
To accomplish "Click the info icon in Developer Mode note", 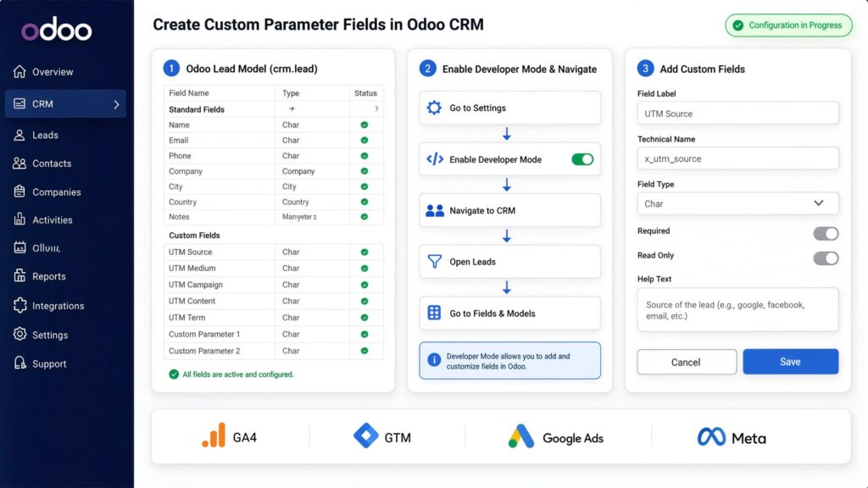I will click(434, 360).
